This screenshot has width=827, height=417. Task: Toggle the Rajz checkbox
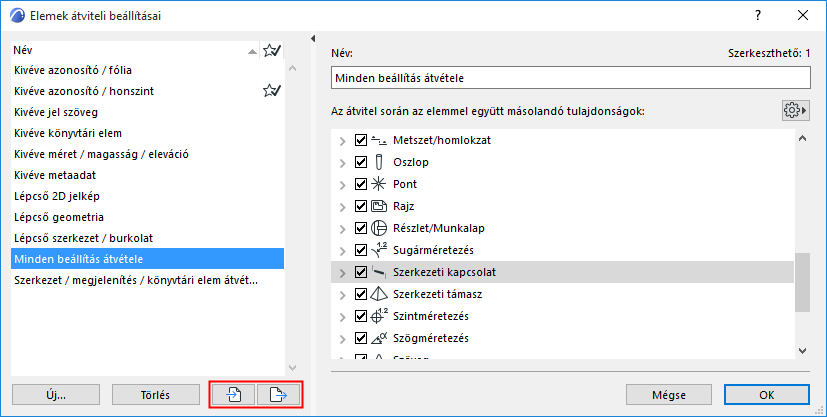click(x=361, y=206)
